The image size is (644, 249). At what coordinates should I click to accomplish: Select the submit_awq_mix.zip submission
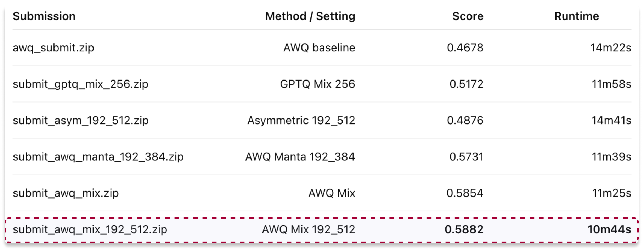[x=66, y=193]
